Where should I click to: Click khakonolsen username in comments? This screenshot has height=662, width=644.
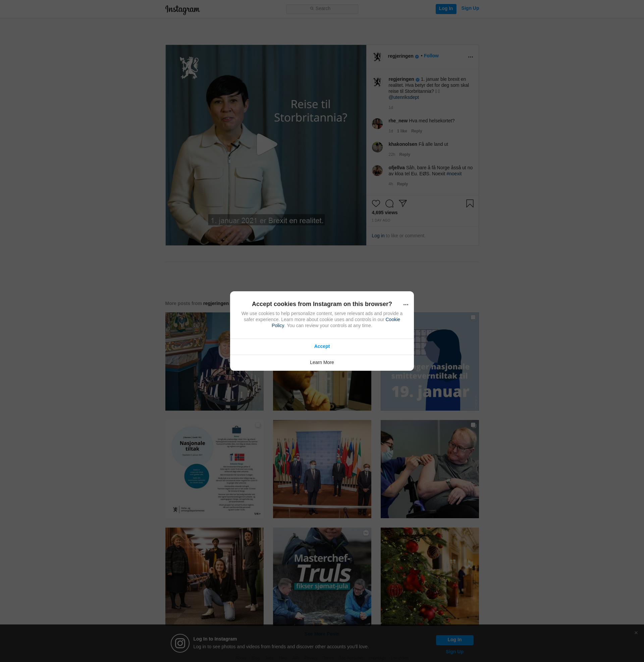(x=402, y=144)
